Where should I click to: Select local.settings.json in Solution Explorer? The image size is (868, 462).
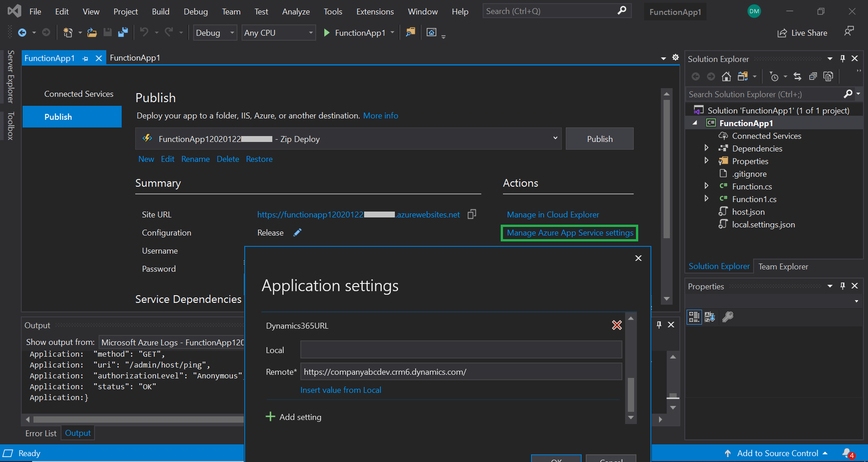[763, 224]
